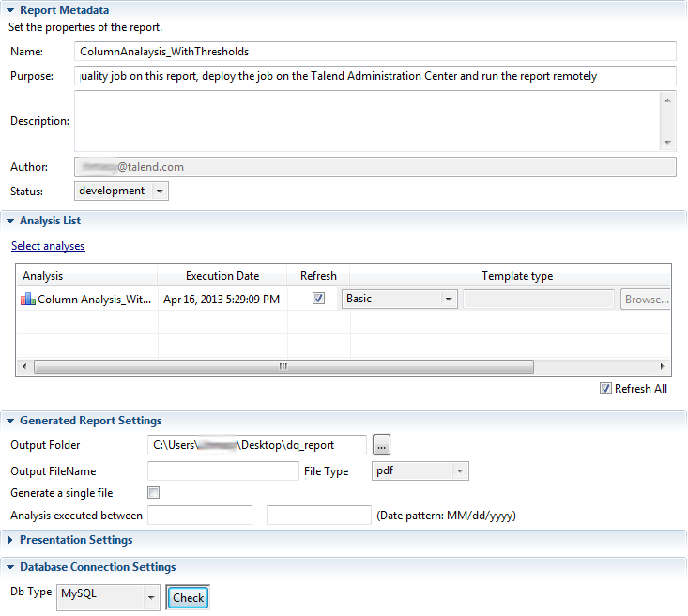Toggle the Refresh checkbox for Column Analysis

pos(318,300)
